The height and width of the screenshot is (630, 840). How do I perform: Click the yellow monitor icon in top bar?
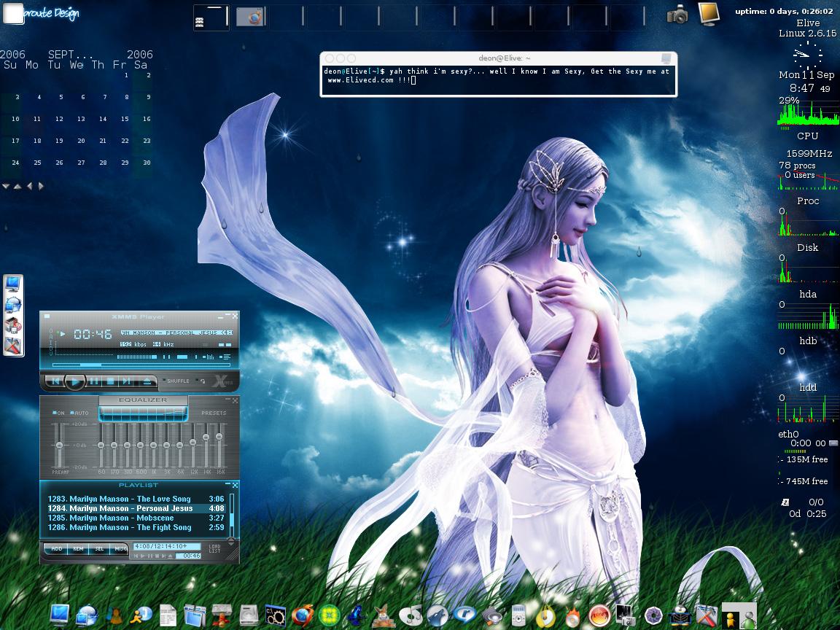[709, 13]
